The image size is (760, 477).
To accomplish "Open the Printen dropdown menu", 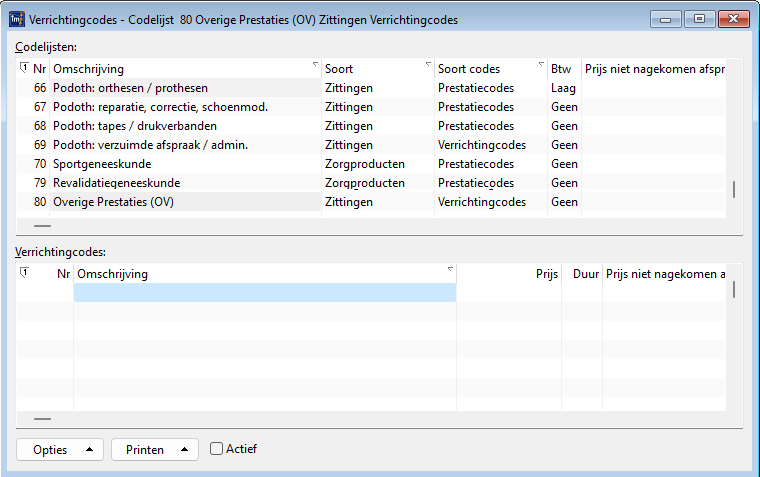I will click(155, 450).
